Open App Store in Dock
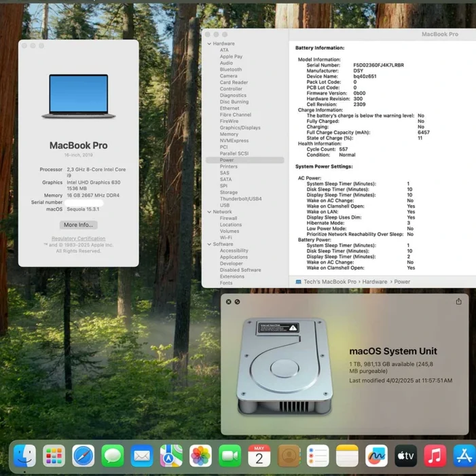 coord(464,456)
